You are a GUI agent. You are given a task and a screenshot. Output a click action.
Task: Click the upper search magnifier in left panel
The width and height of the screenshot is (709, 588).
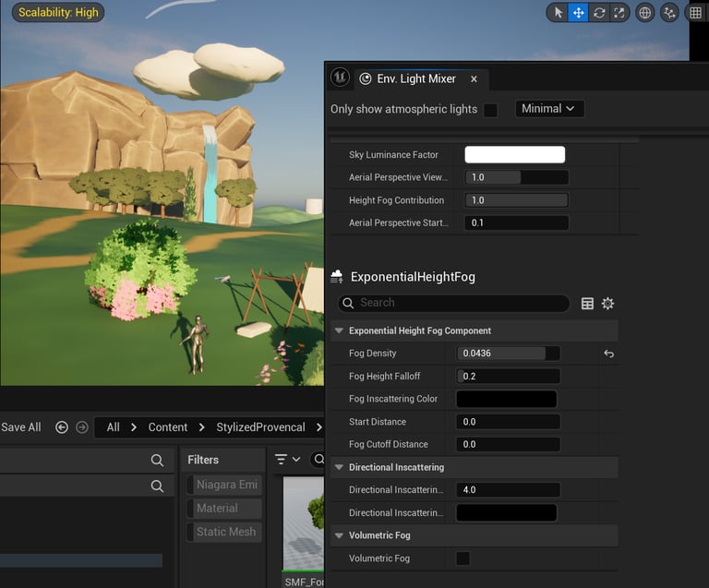coord(157,460)
